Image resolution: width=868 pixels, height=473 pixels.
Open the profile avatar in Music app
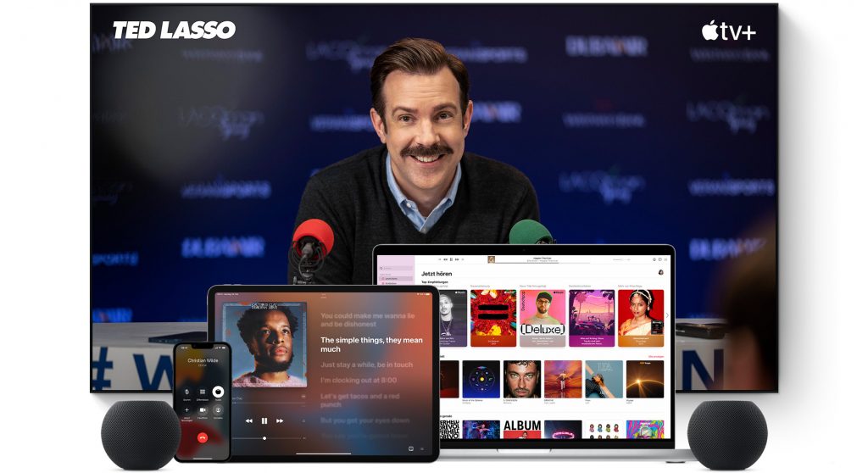(659, 272)
